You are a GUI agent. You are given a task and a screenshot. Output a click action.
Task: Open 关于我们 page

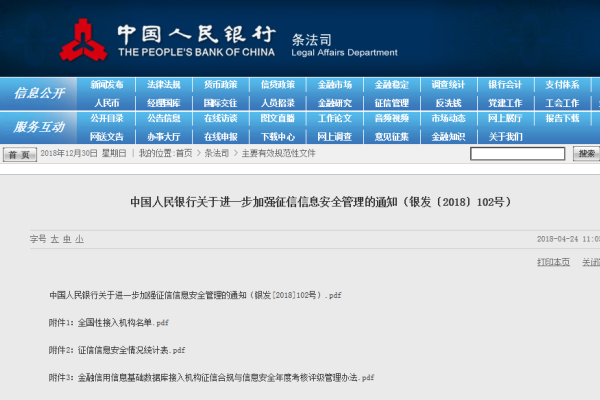pyautogui.click(x=505, y=137)
